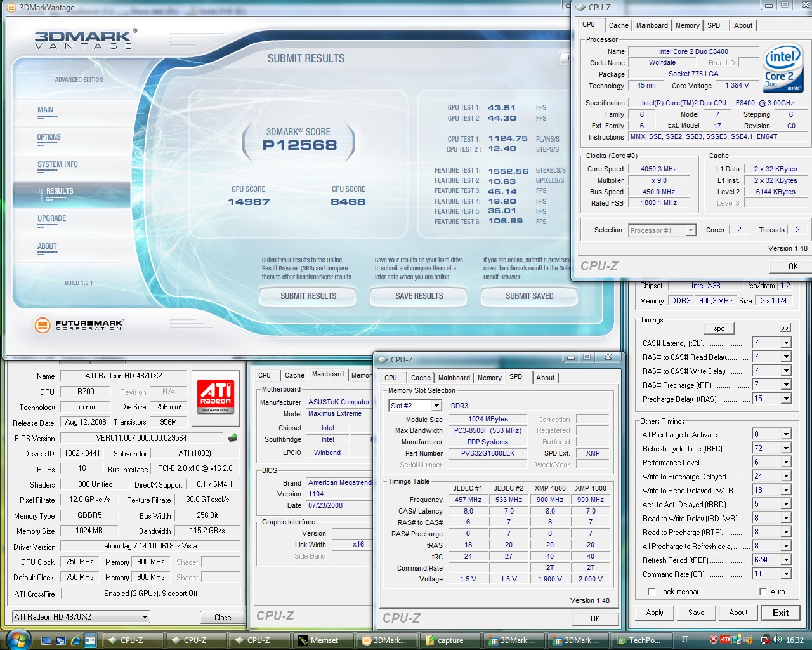This screenshot has width=812, height=650.
Task: Expand Timings with the >> button
Action: pyautogui.click(x=785, y=328)
